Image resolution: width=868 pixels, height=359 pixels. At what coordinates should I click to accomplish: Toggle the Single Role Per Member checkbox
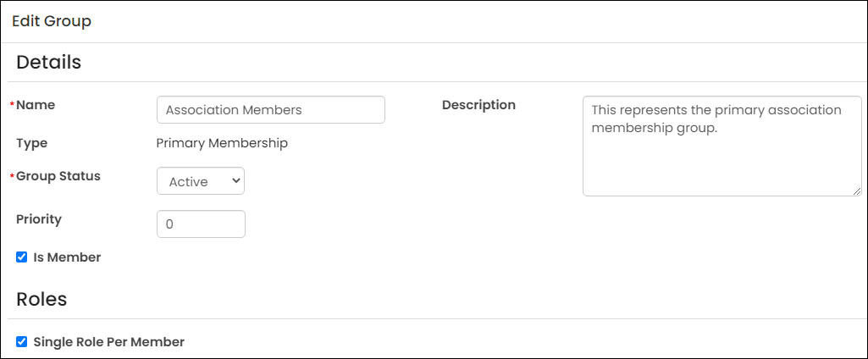pyautogui.click(x=21, y=342)
